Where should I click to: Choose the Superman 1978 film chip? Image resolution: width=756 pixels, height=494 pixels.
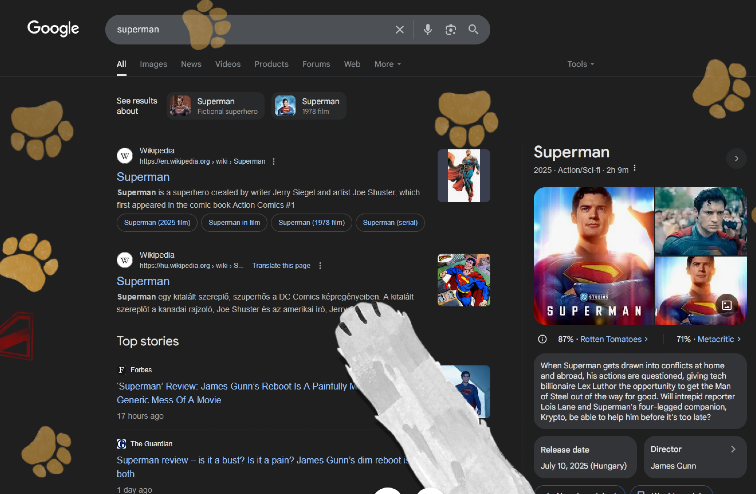click(x=309, y=106)
